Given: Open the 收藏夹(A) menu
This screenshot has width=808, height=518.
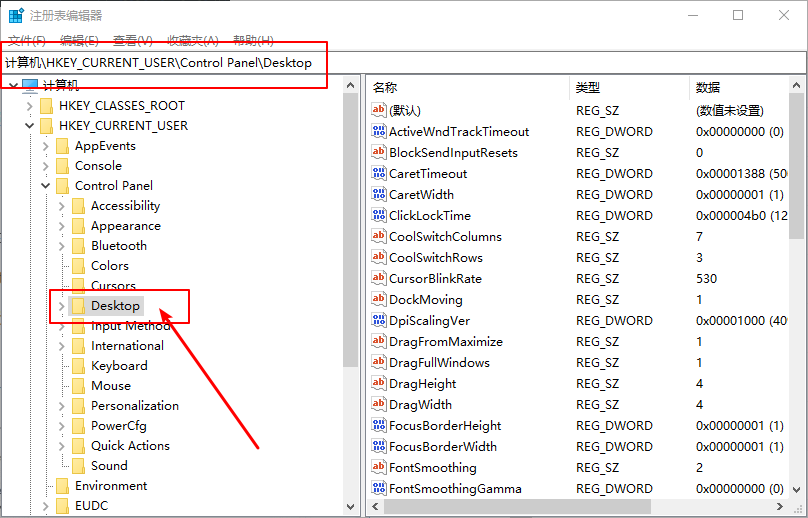Looking at the screenshot, I should pos(192,40).
